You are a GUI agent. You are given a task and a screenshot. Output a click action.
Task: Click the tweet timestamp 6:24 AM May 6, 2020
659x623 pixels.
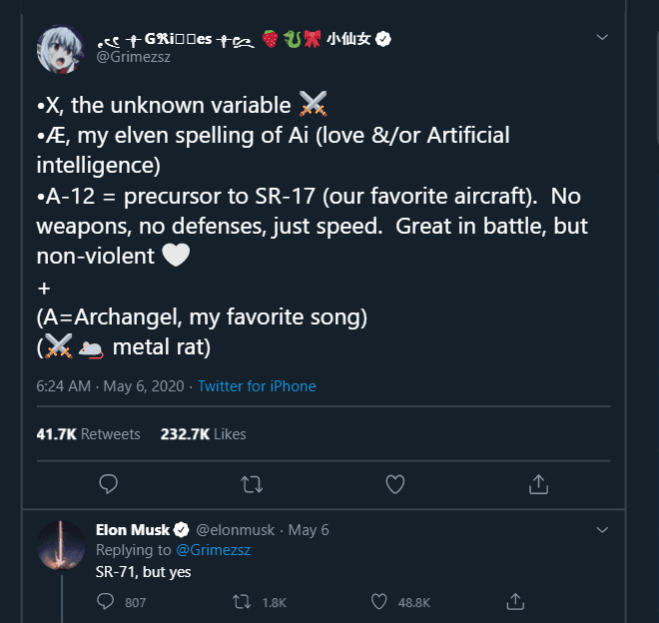[110, 386]
